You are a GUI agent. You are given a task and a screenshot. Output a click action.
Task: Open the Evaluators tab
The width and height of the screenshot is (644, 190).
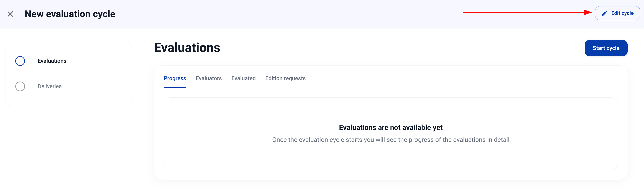208,78
